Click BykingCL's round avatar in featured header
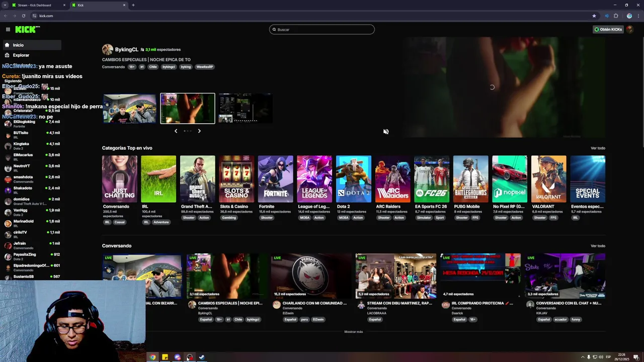This screenshot has height=362, width=644. click(107, 49)
